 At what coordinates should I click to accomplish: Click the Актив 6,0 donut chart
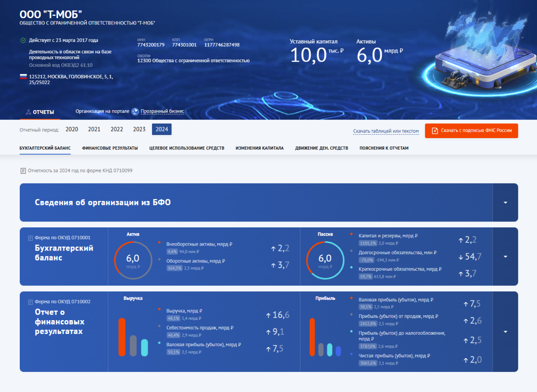133,261
